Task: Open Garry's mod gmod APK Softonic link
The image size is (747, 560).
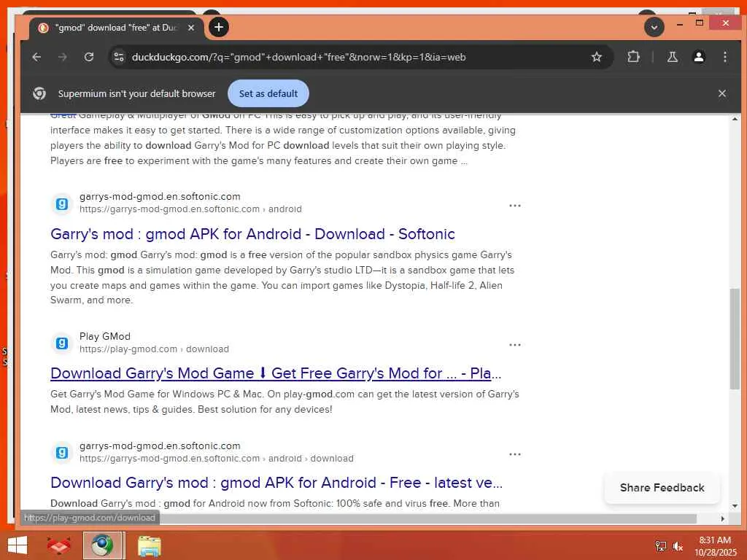Action: (252, 234)
